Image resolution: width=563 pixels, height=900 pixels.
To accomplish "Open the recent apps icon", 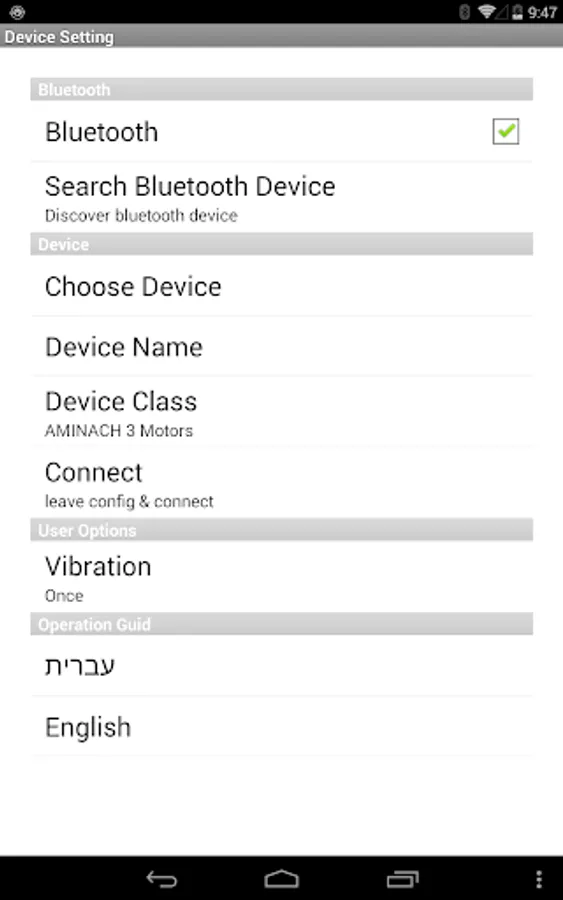I will pos(402,879).
